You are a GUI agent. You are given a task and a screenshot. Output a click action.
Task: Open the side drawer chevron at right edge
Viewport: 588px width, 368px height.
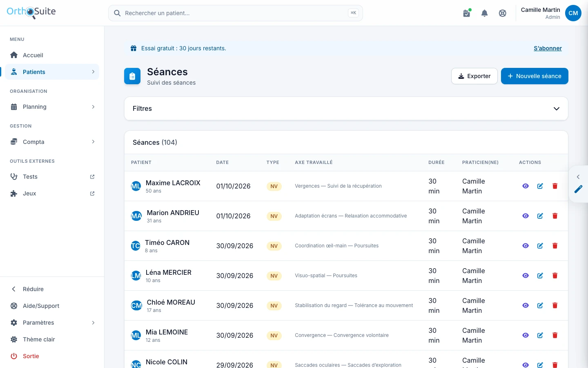pos(578,177)
